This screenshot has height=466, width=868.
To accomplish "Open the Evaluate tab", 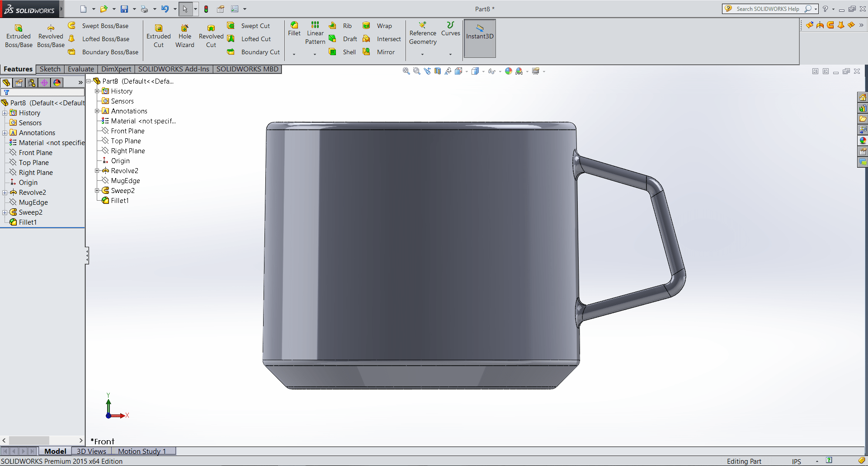I will (81, 69).
